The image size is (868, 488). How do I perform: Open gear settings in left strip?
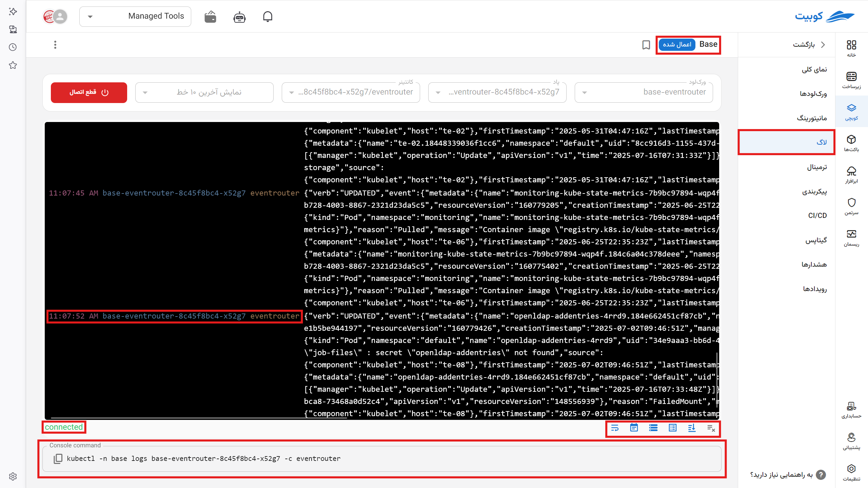tap(13, 476)
